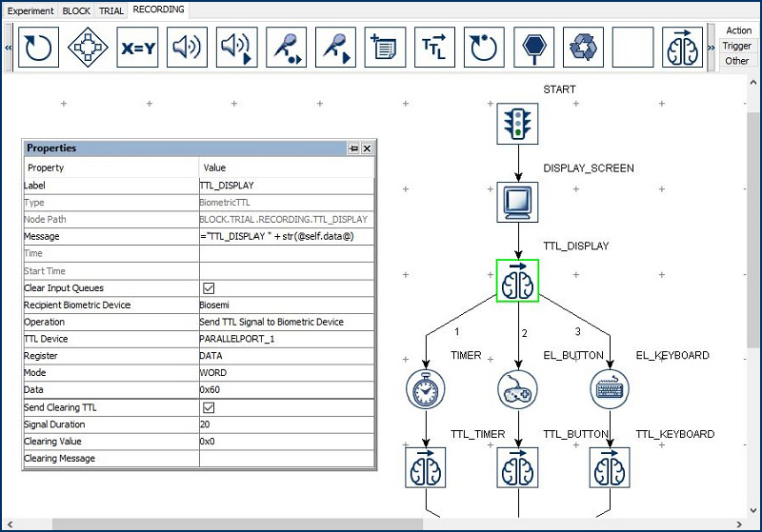The height and width of the screenshot is (532, 762).
Task: Click the horizontal scrollbar thumb
Action: 237,524
